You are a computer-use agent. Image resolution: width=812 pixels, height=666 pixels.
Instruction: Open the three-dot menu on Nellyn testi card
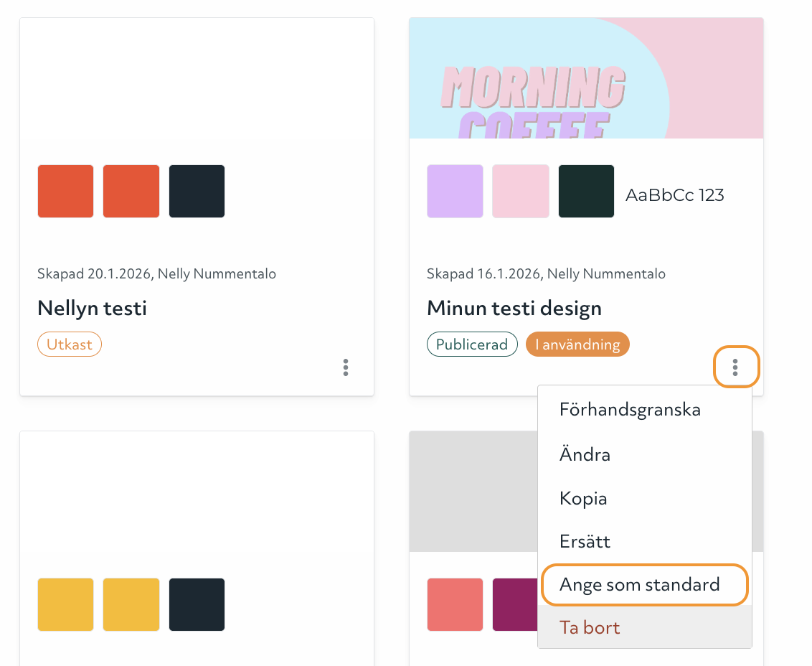click(346, 367)
